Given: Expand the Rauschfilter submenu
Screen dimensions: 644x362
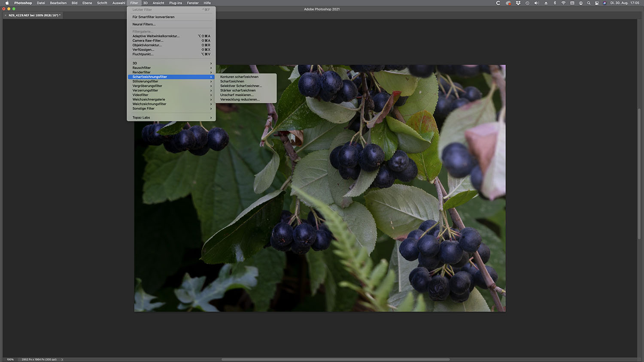Looking at the screenshot, I should click(x=171, y=68).
